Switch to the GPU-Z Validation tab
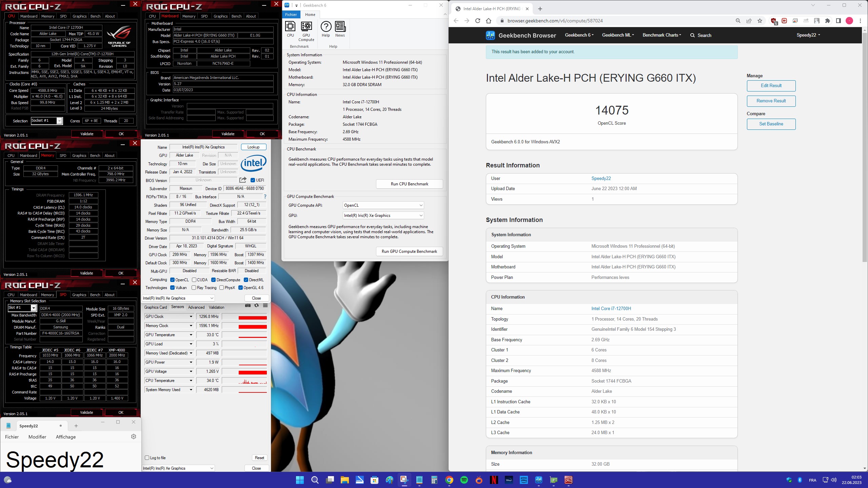 coord(216,307)
